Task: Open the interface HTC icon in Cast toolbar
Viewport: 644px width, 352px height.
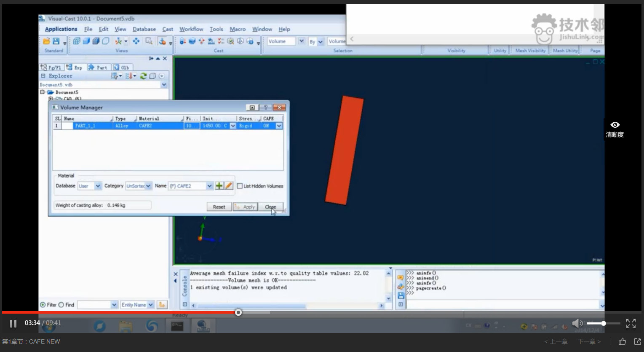Action: click(201, 41)
